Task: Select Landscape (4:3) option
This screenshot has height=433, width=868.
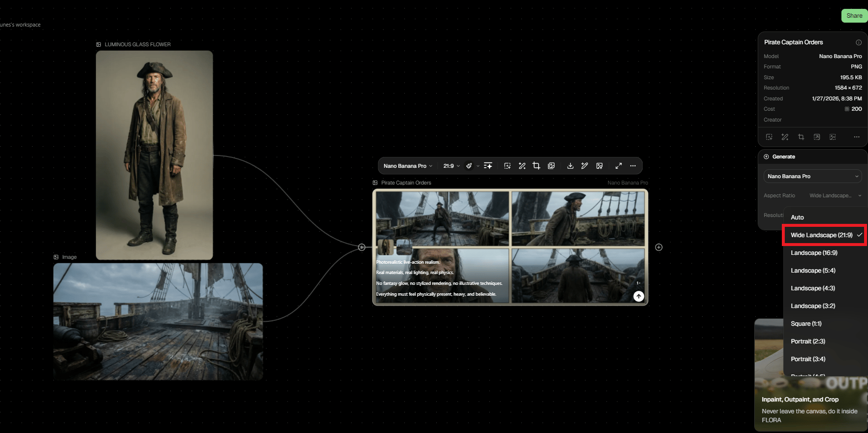Action: tap(826, 288)
